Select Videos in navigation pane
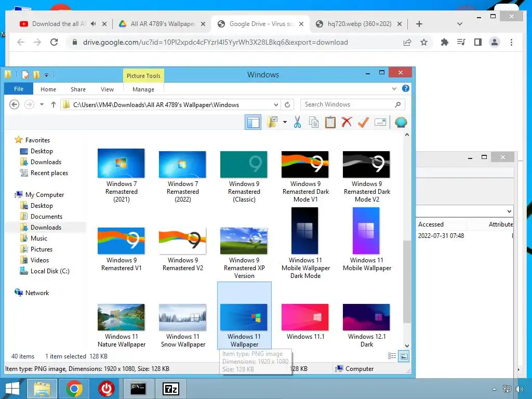Image resolution: width=532 pixels, height=399 pixels. [39, 260]
